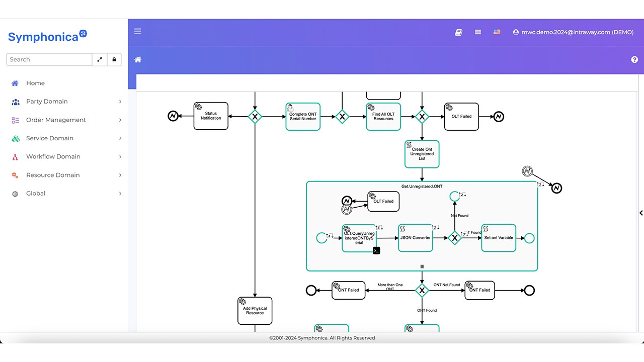
Task: Click the end event after Set ont Variable
Action: (529, 238)
